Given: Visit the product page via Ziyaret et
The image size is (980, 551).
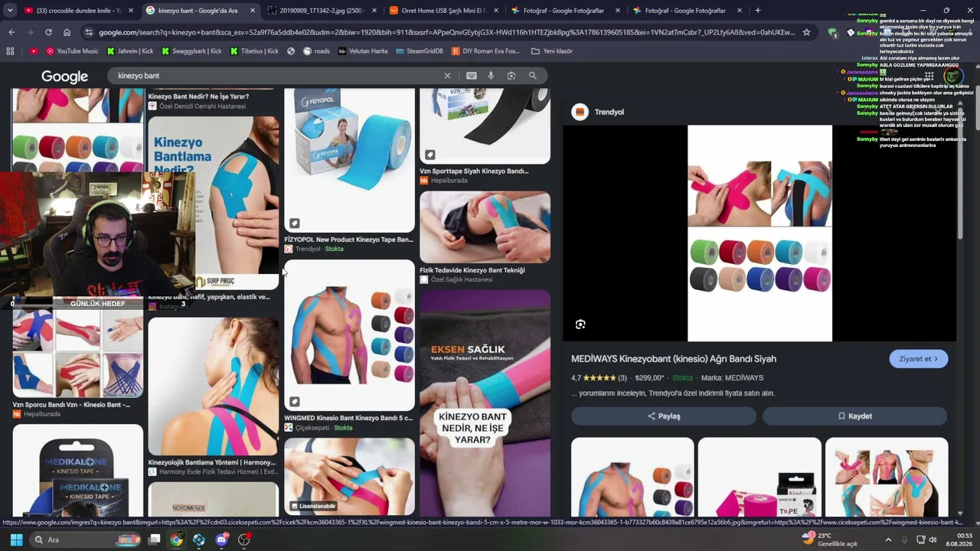Looking at the screenshot, I should (919, 359).
